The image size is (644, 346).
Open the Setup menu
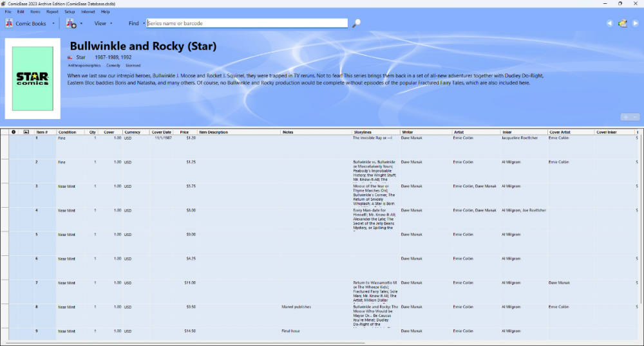(70, 12)
